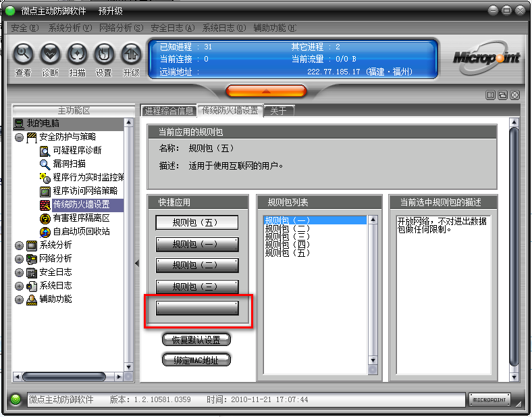Click the 安全日志 notepad icon
Viewport: 532px width, 417px height.
(32, 272)
